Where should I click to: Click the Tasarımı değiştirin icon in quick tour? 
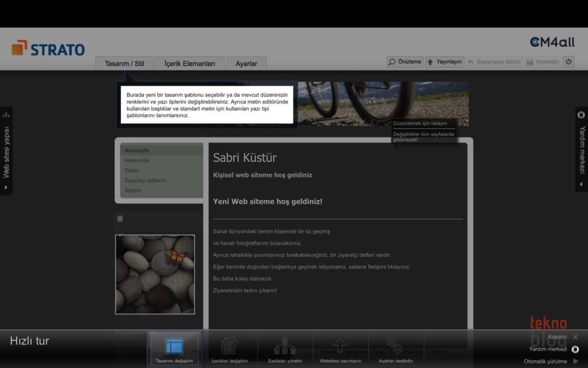click(174, 346)
